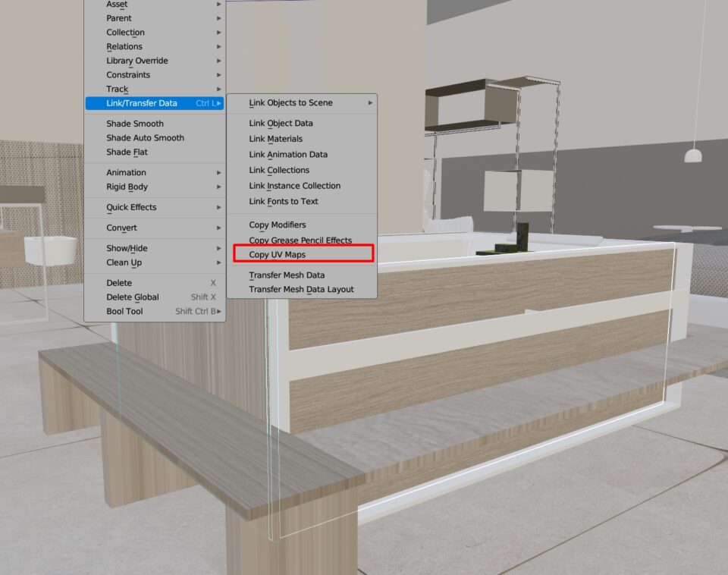
Task: Expand the Constraints submenu
Action: (128, 75)
